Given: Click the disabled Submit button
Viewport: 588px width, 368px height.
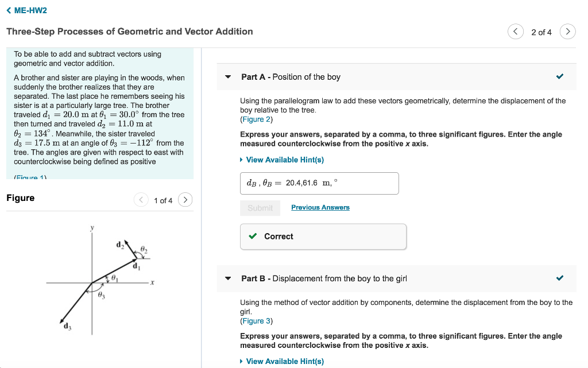Looking at the screenshot, I should click(x=260, y=207).
